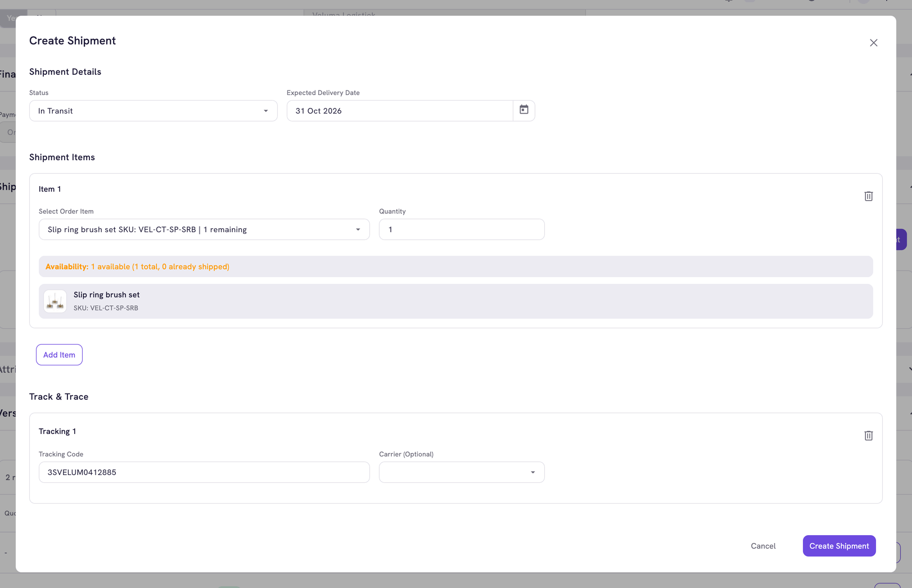This screenshot has width=912, height=588.
Task: Click the Add Item button
Action: [59, 355]
